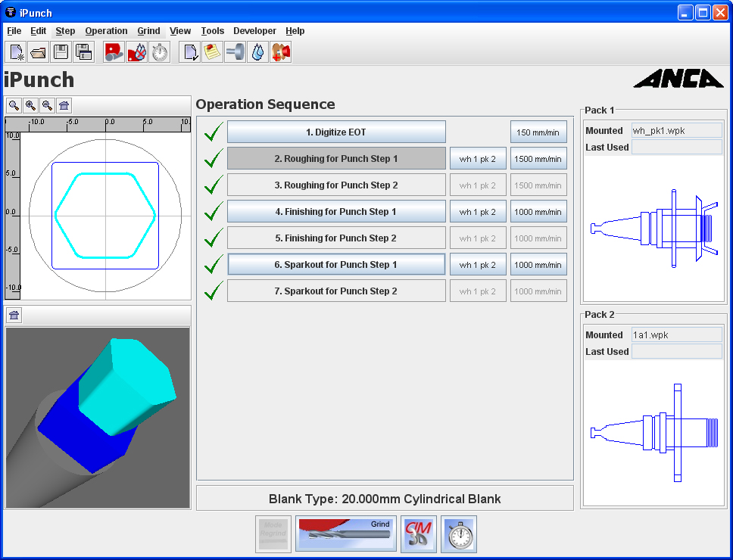The image size is (733, 560).
Task: Click the magnifier zoom icon above 2D view
Action: click(x=14, y=105)
